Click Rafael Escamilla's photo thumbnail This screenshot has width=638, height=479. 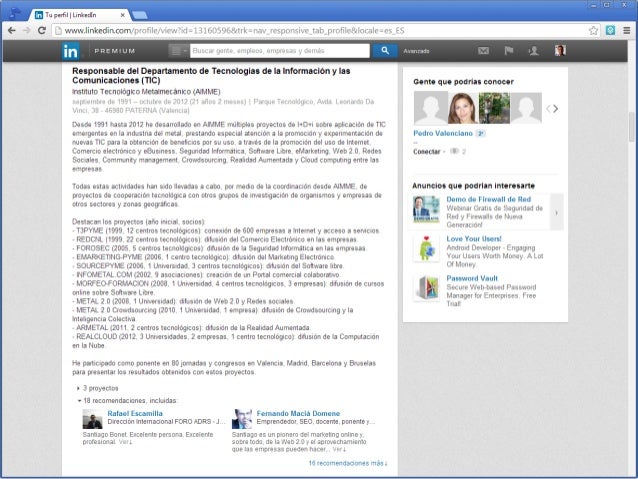pyautogui.click(x=92, y=419)
